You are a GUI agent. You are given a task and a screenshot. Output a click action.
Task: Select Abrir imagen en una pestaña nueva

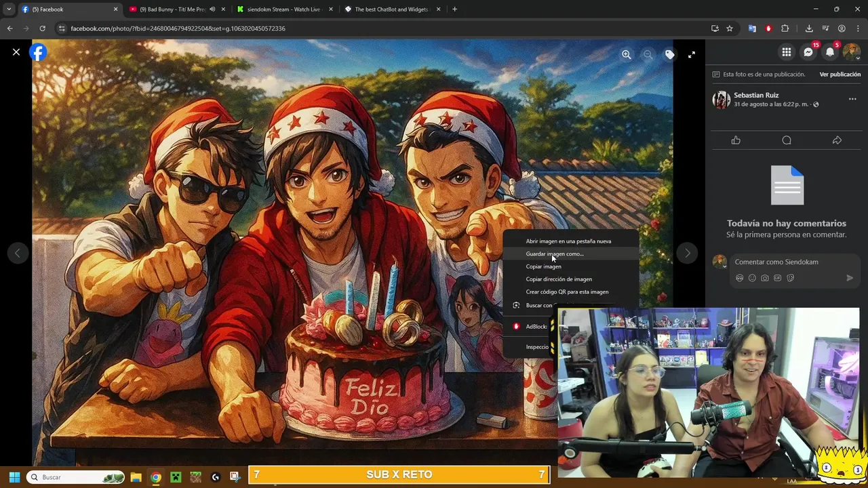tap(570, 241)
